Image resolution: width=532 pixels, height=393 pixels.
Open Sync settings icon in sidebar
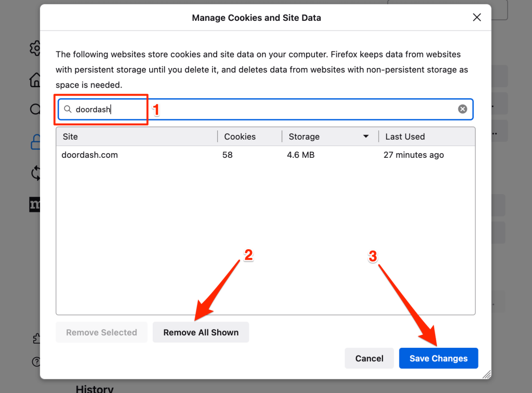(35, 173)
